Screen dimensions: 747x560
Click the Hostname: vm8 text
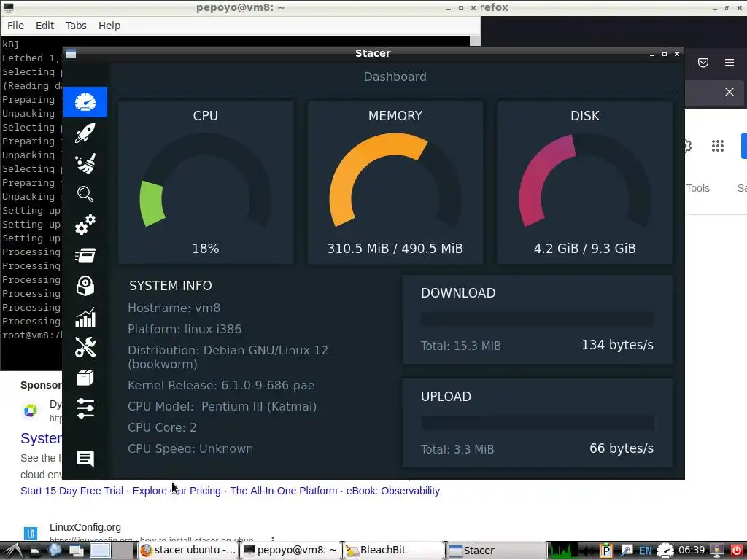174,308
